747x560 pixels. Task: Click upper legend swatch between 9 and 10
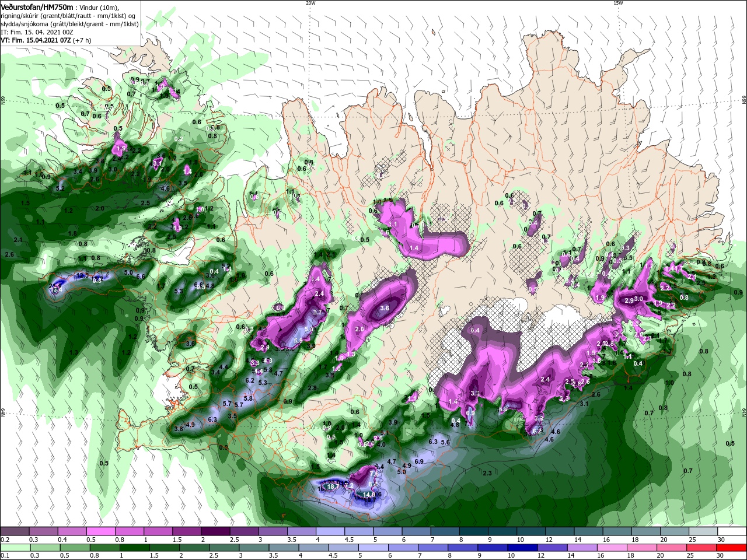pos(503,531)
